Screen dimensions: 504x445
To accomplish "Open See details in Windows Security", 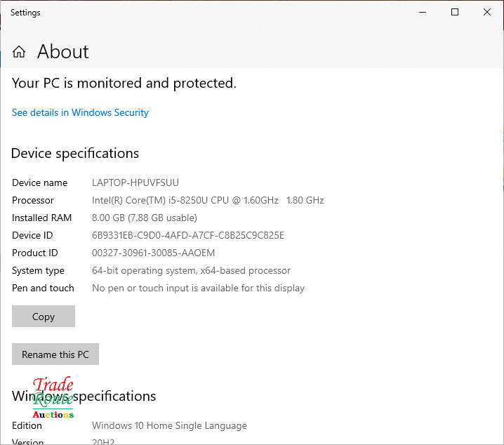I will click(x=80, y=112).
